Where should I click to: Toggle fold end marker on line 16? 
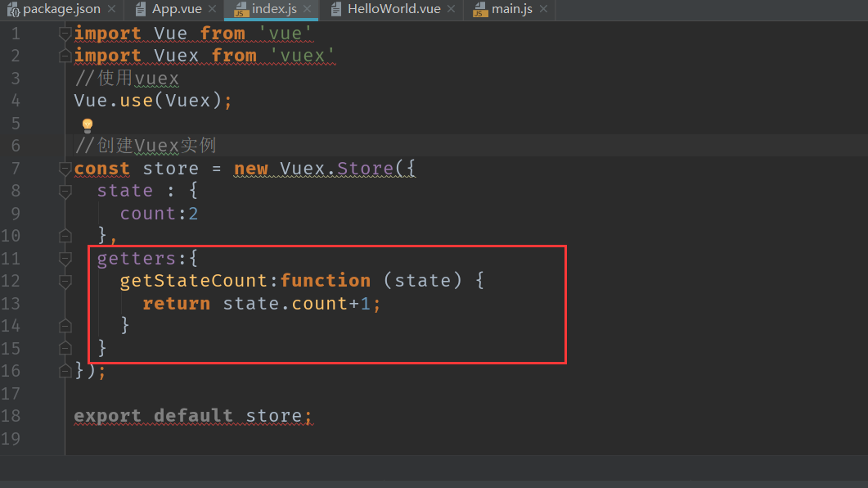click(65, 371)
